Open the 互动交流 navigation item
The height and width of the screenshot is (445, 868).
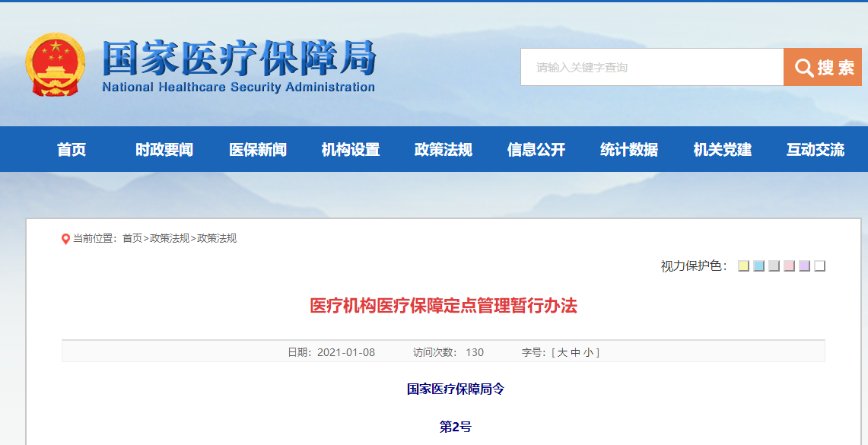click(x=816, y=149)
